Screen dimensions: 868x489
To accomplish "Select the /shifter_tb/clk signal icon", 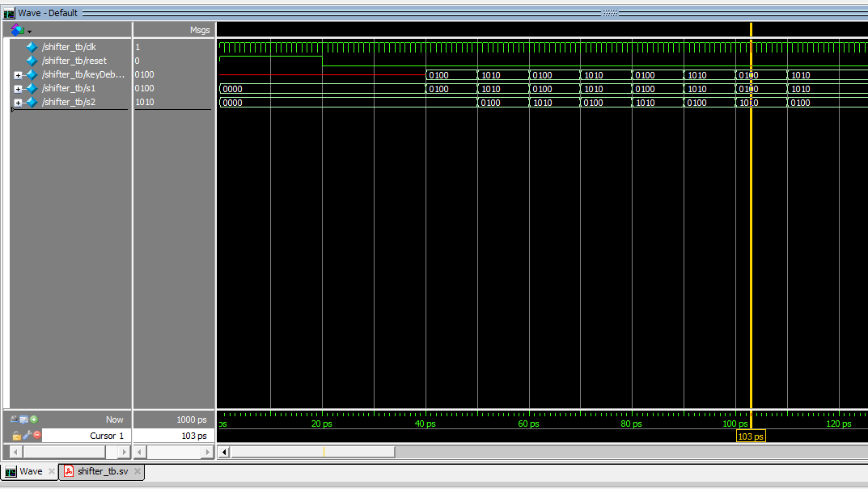I will pos(32,47).
